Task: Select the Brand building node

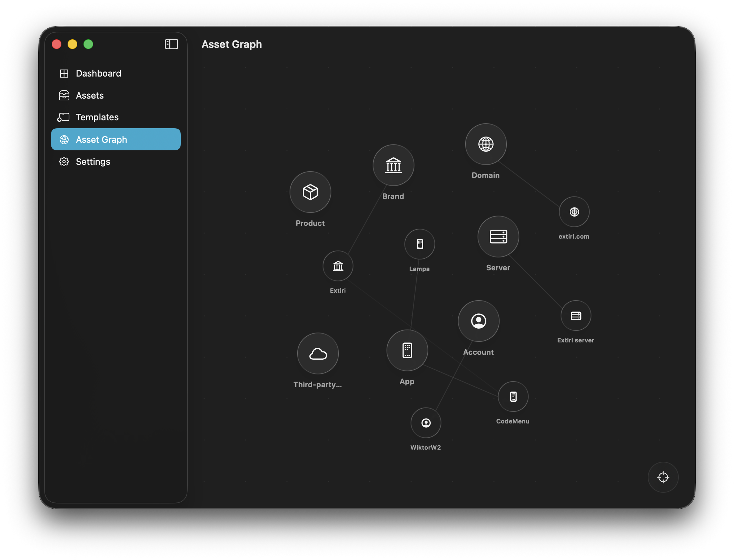Action: (393, 165)
